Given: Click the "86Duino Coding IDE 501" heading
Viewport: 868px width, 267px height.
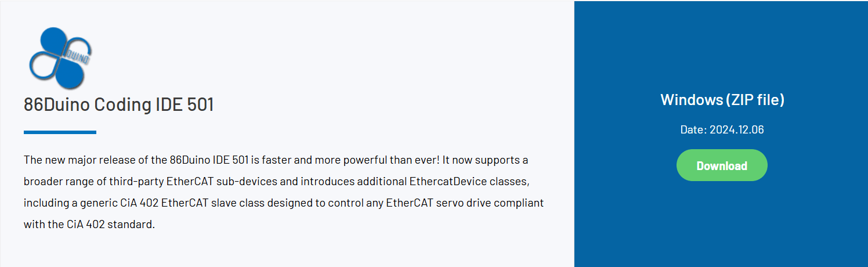Looking at the screenshot, I should (118, 105).
